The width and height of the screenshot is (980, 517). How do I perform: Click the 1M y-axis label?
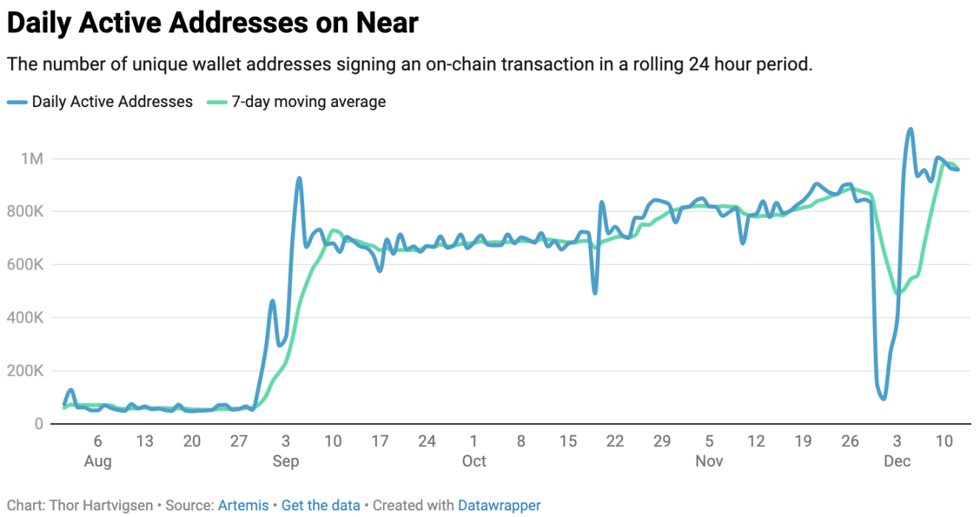coord(32,159)
